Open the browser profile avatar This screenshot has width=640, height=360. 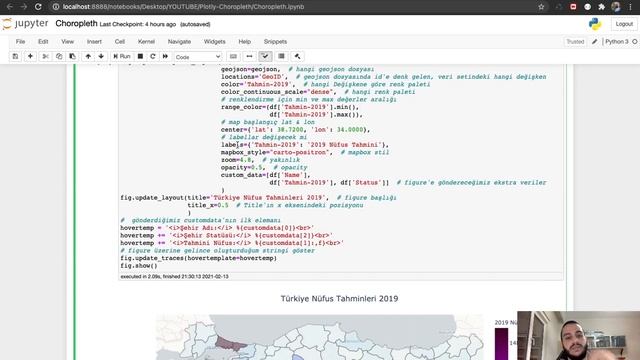616,7
